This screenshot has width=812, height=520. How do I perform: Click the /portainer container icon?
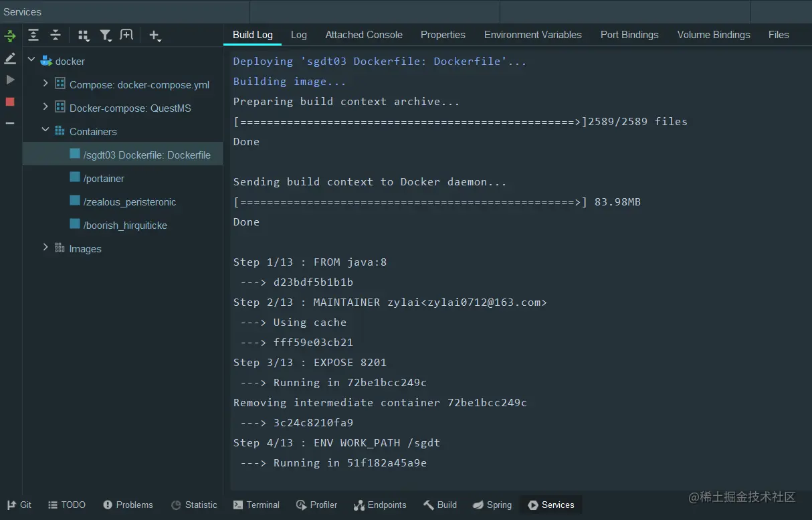click(75, 177)
